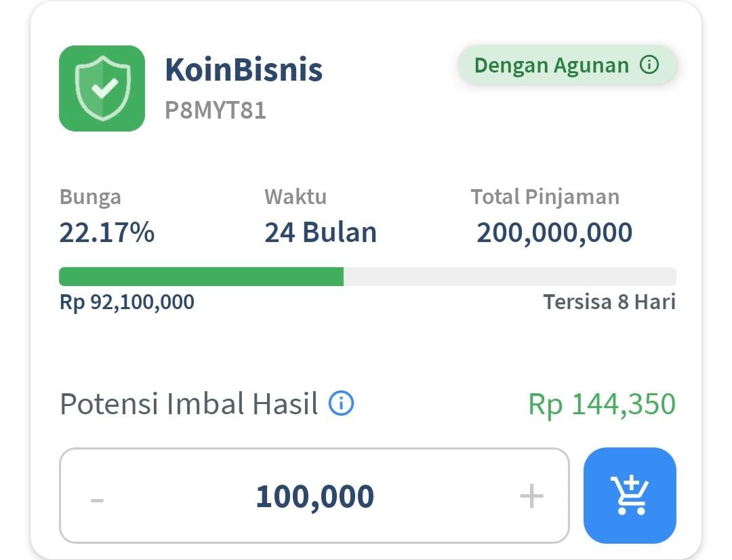732x560 pixels.
Task: Select the KoinBisnis loan title
Action: pyautogui.click(x=243, y=69)
